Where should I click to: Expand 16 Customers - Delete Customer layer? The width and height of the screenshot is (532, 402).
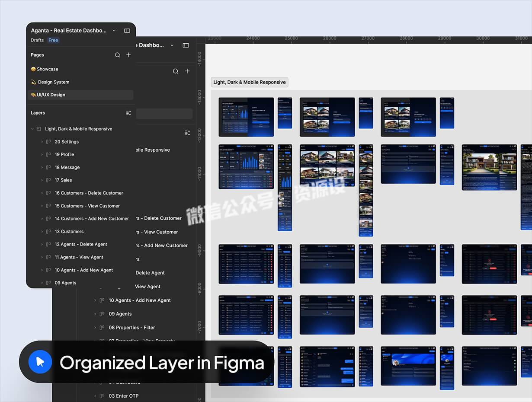[42, 193]
